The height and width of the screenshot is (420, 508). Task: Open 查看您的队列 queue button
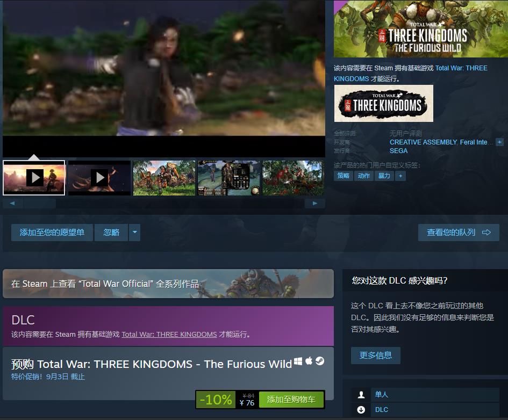coord(459,233)
